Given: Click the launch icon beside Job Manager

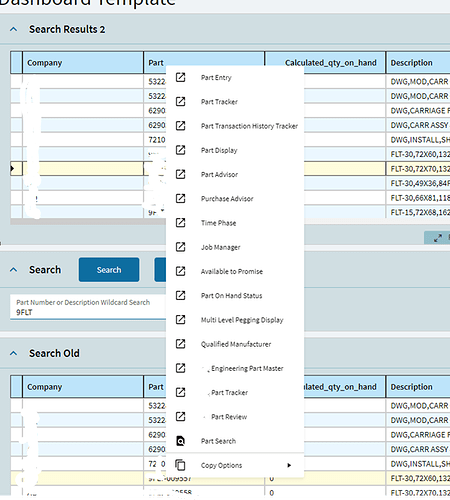Looking at the screenshot, I should (180, 247).
